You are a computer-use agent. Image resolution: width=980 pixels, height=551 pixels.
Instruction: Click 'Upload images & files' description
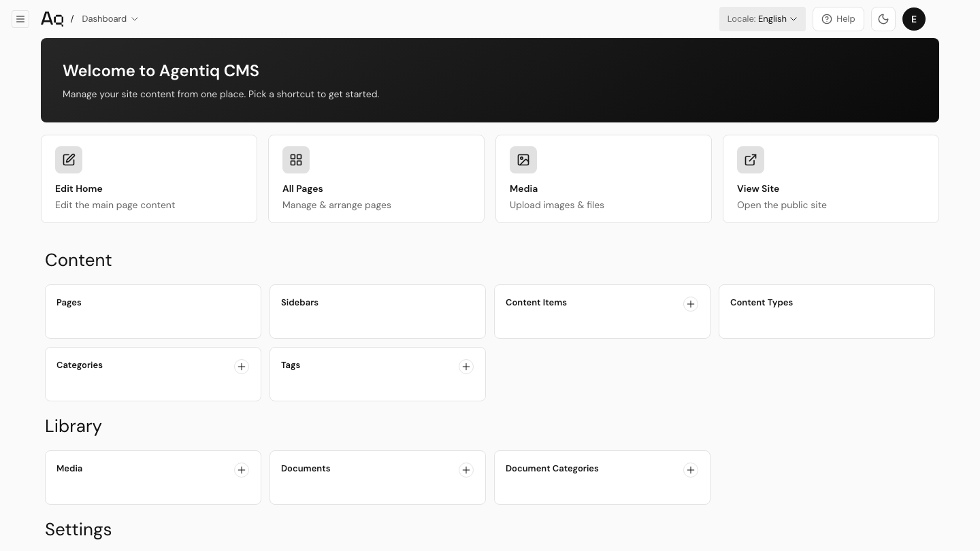point(557,205)
